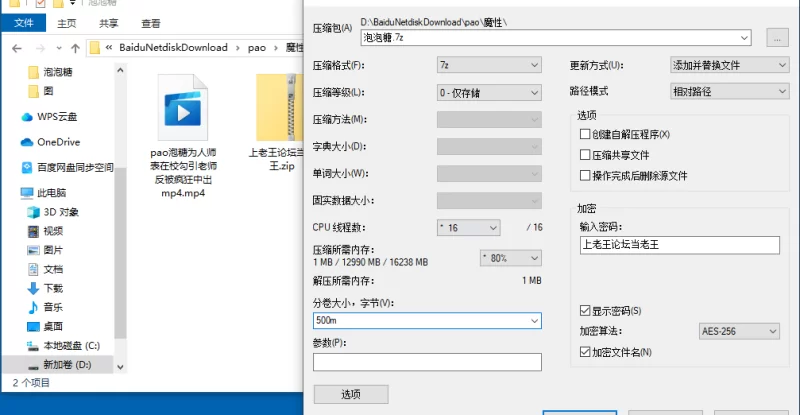Click the 2 个项目 status text
The image size is (800, 415).
31,383
